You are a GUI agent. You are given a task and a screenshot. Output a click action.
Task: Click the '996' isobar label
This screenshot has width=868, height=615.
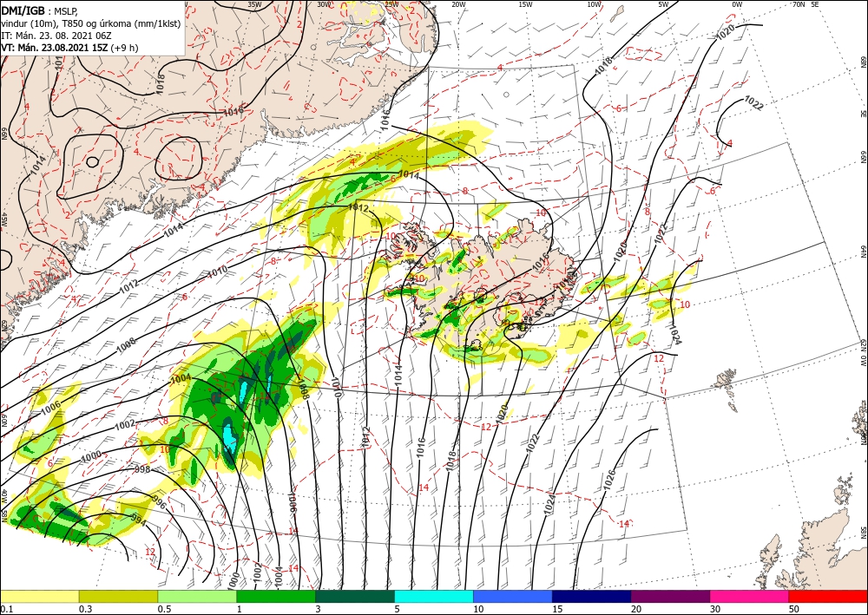click(x=159, y=504)
